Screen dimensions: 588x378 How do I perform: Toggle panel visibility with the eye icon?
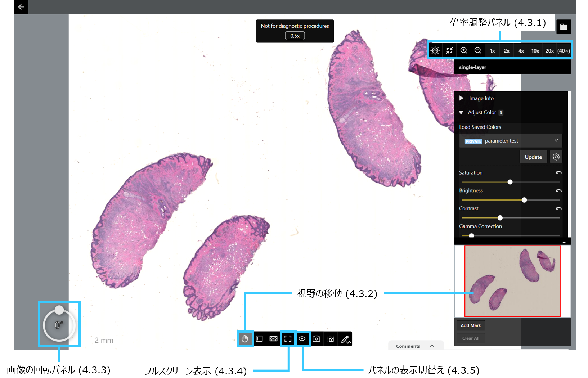(302, 339)
